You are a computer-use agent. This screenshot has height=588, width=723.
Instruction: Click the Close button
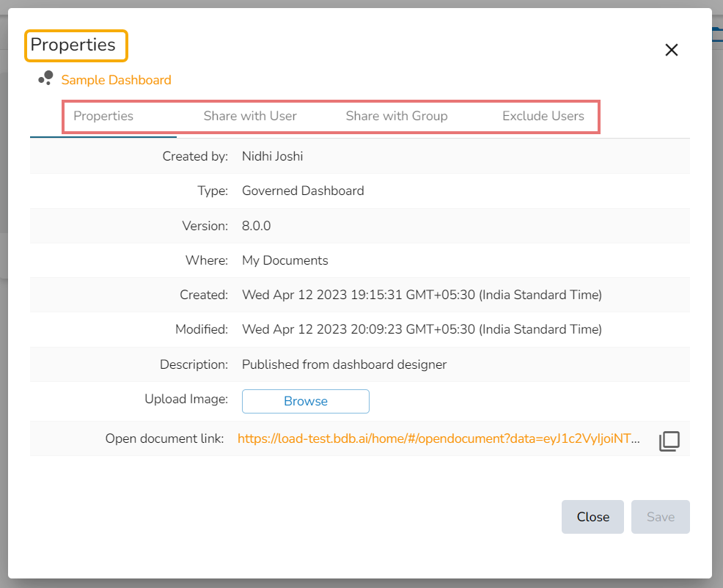(592, 517)
